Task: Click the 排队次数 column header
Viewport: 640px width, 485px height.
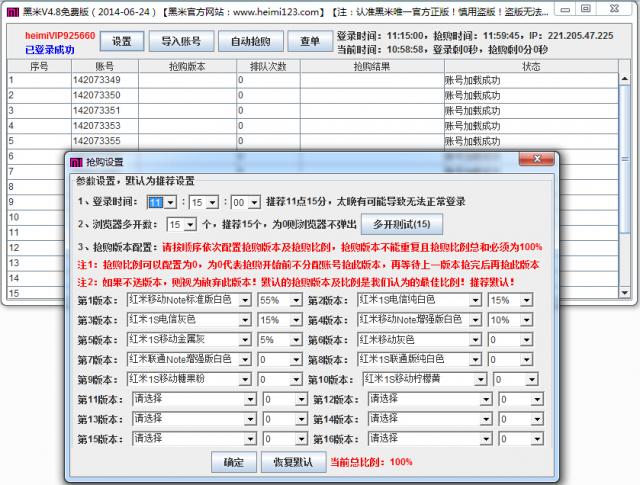Action: pyautogui.click(x=268, y=67)
